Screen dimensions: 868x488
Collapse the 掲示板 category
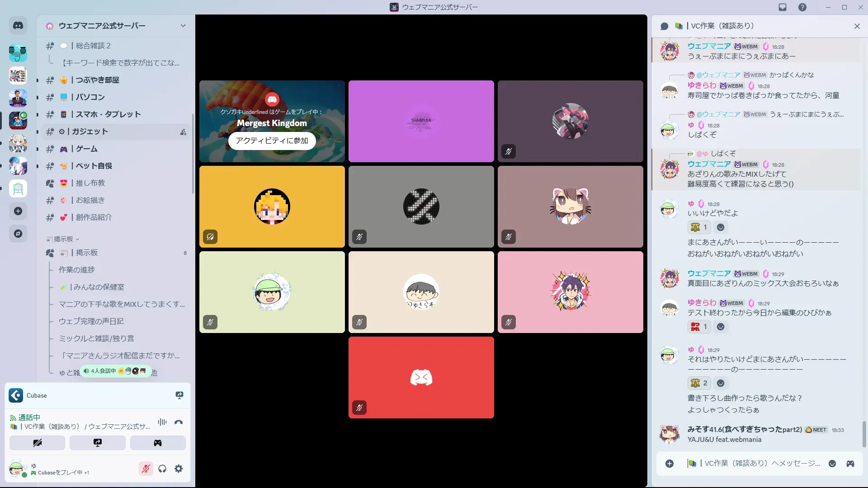click(63, 239)
